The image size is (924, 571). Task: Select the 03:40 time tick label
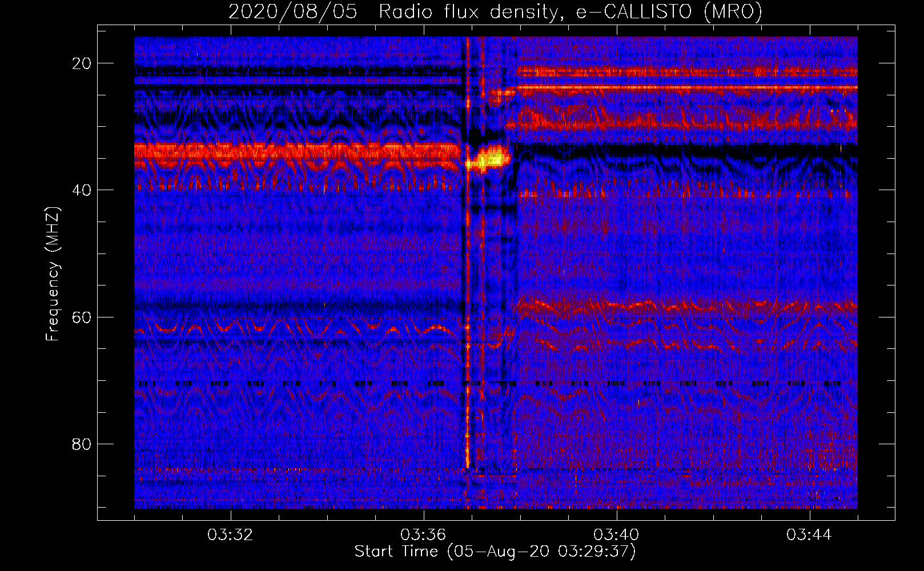click(x=617, y=535)
